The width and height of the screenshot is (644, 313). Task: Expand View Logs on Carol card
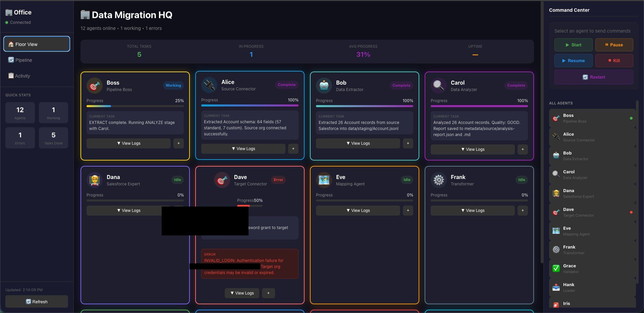click(x=473, y=149)
